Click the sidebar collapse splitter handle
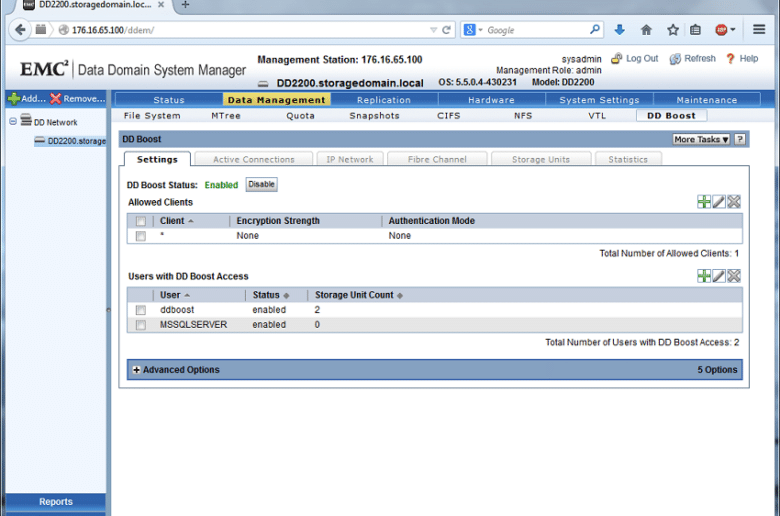Screen dimensions: 780x516 tap(108, 310)
